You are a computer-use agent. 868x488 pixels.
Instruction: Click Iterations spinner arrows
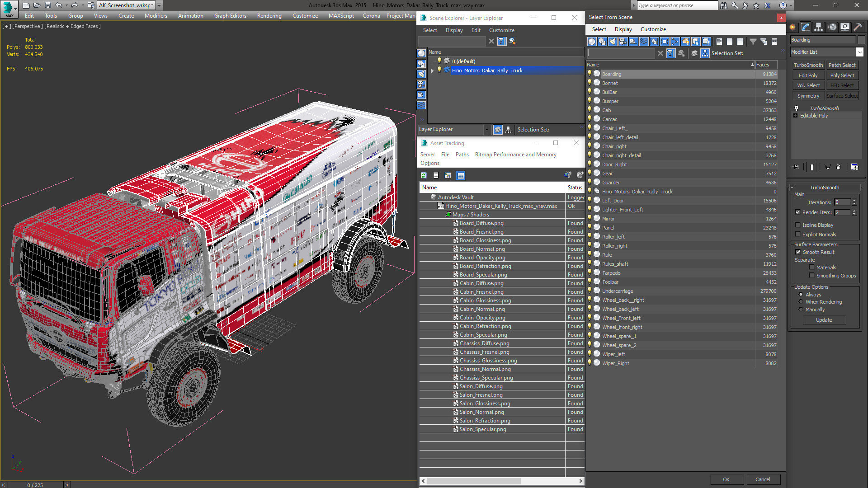click(x=854, y=202)
